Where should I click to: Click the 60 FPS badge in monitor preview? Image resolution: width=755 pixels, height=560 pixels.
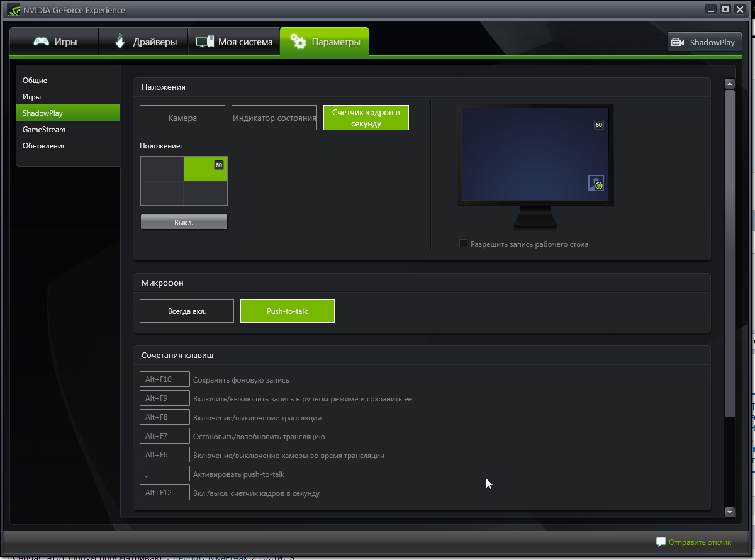click(x=599, y=125)
